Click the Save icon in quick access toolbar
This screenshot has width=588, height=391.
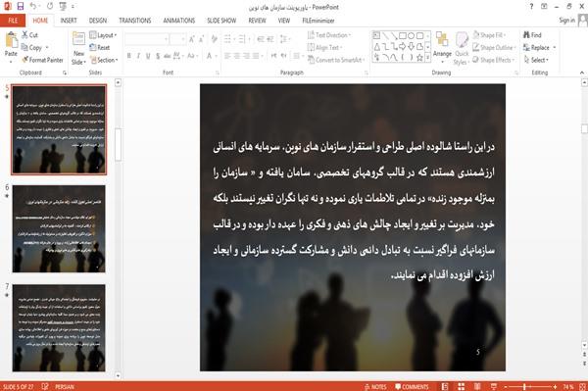pyautogui.click(x=21, y=7)
